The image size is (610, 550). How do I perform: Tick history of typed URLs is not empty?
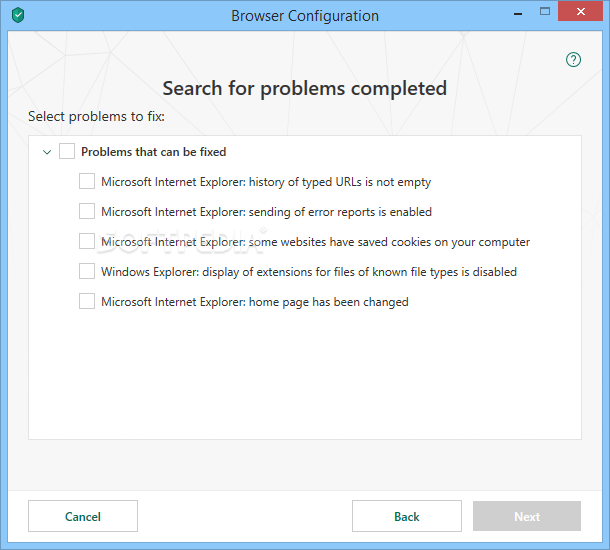87,181
